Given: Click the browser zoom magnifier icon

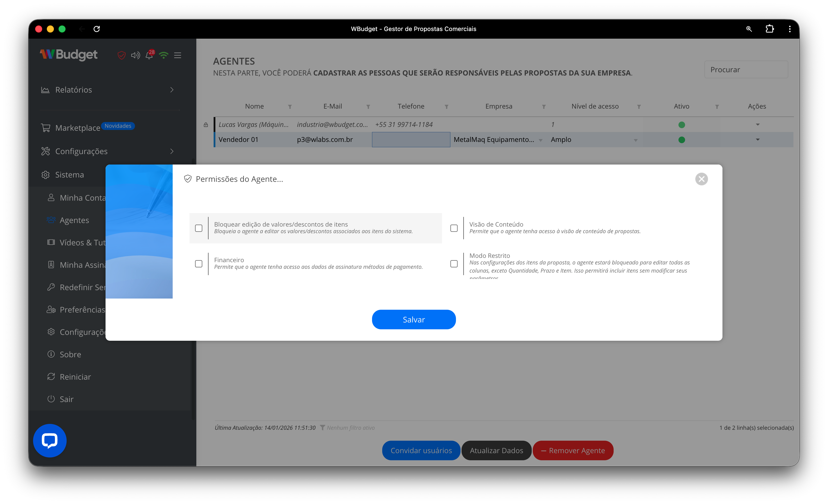Looking at the screenshot, I should (x=749, y=29).
